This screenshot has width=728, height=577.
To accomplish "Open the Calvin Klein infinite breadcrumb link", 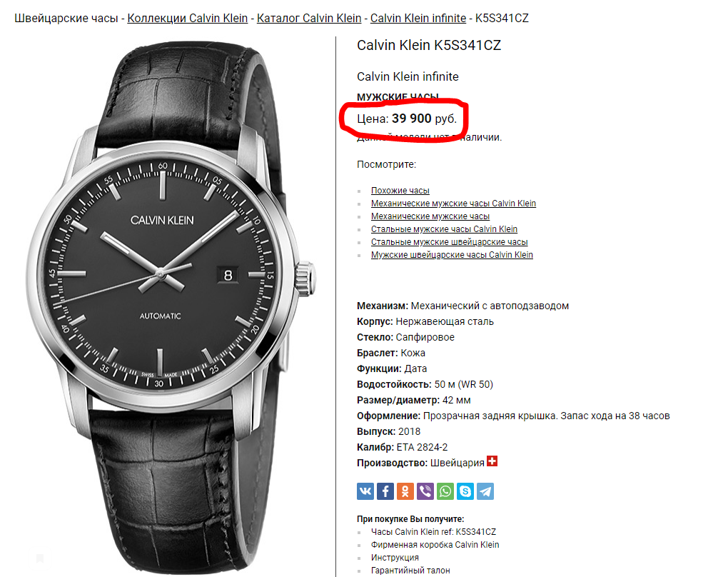I will tap(418, 18).
